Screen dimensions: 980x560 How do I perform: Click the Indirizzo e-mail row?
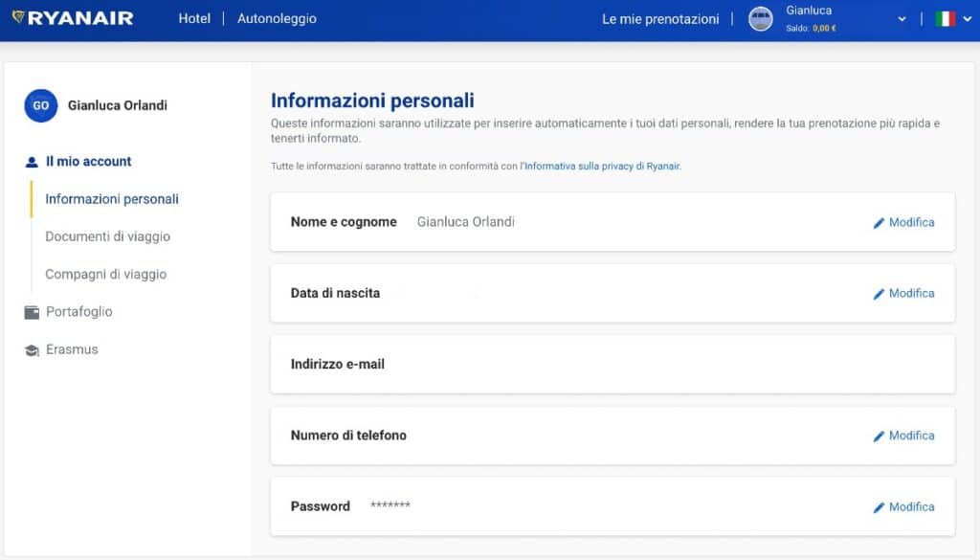tap(612, 365)
